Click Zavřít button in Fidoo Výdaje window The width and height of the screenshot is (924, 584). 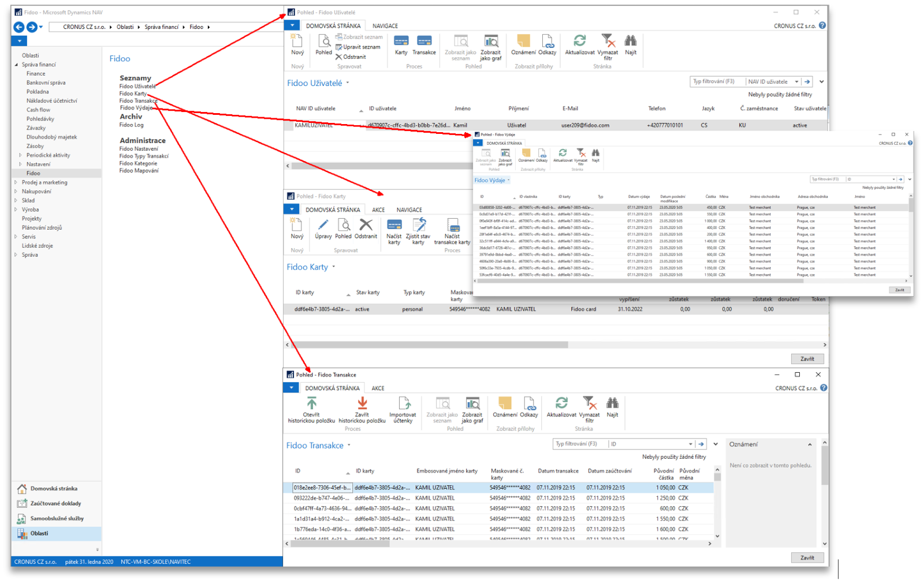[900, 290]
